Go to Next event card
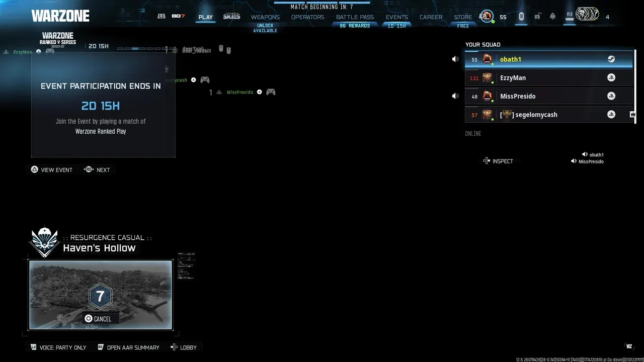 [97, 170]
